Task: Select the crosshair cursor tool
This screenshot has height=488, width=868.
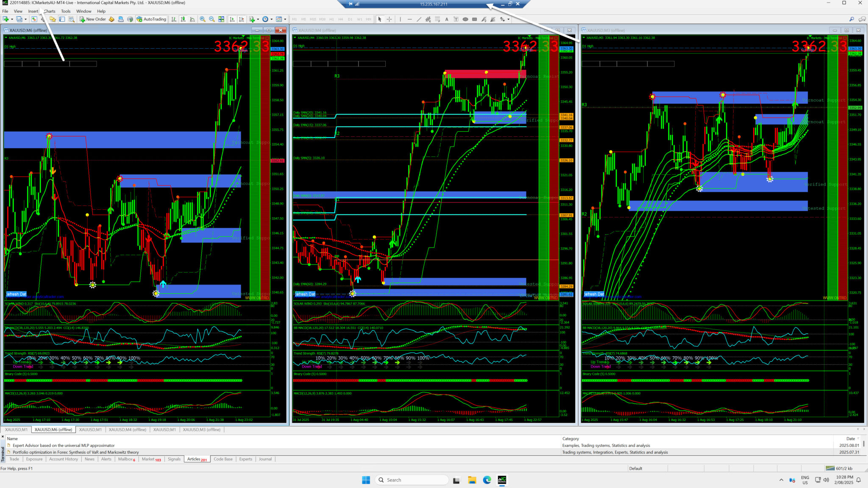Action: 389,19
